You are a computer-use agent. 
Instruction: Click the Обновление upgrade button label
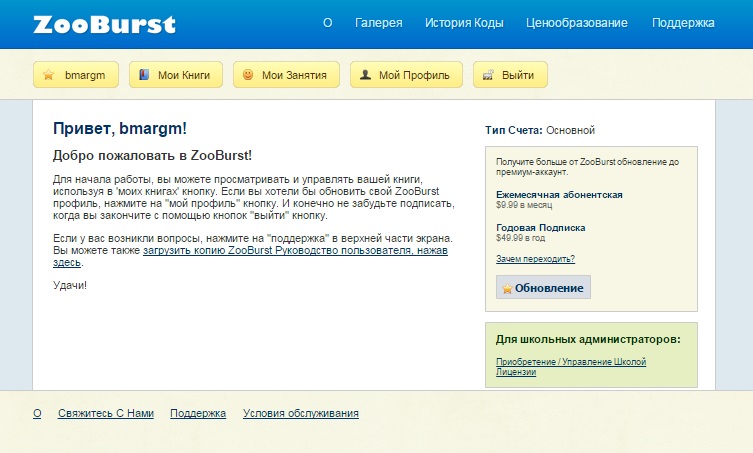point(549,288)
